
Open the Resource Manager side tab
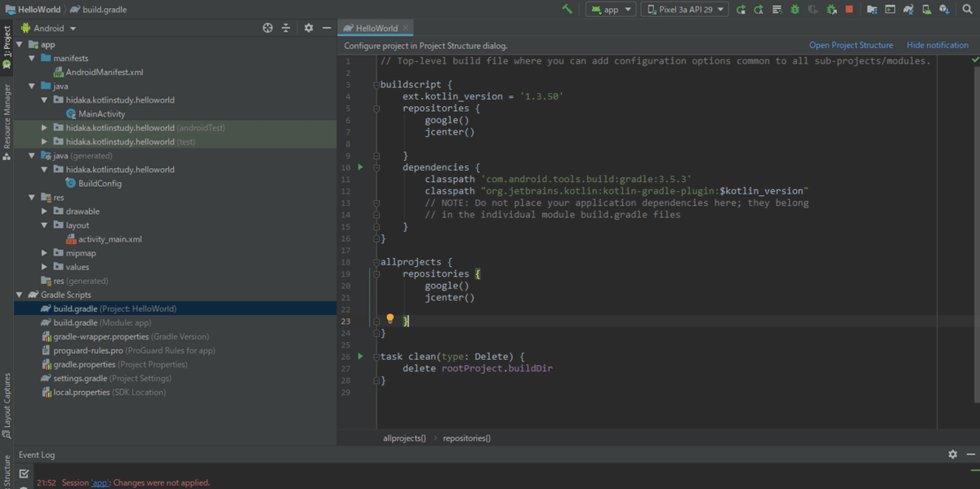tap(7, 122)
